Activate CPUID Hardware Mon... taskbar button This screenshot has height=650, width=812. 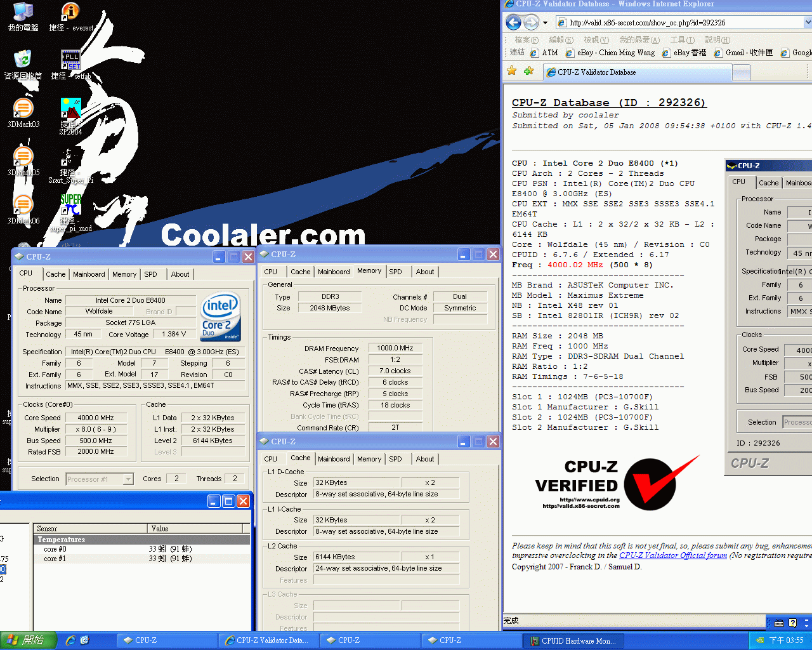(574, 640)
